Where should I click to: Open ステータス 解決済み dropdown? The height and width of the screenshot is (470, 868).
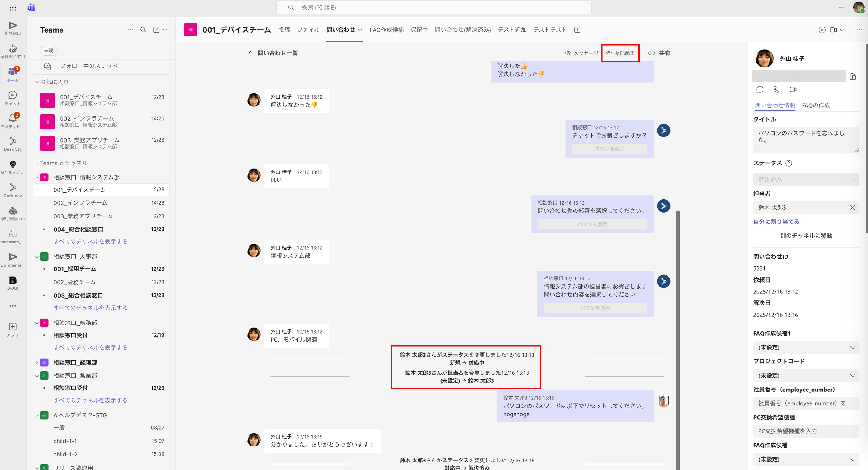pyautogui.click(x=806, y=180)
